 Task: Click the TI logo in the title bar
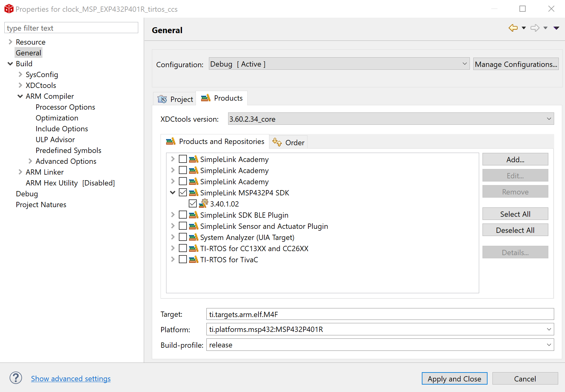click(x=9, y=9)
